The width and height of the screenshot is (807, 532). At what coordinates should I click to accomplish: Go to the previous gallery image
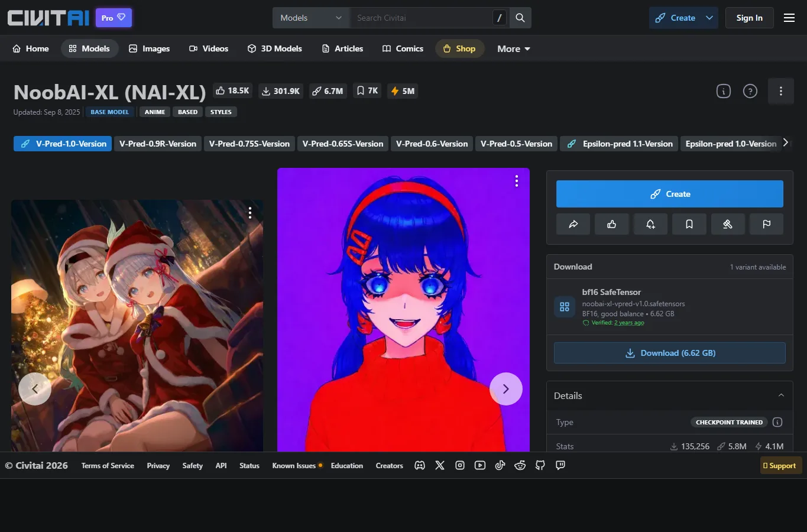tap(35, 389)
